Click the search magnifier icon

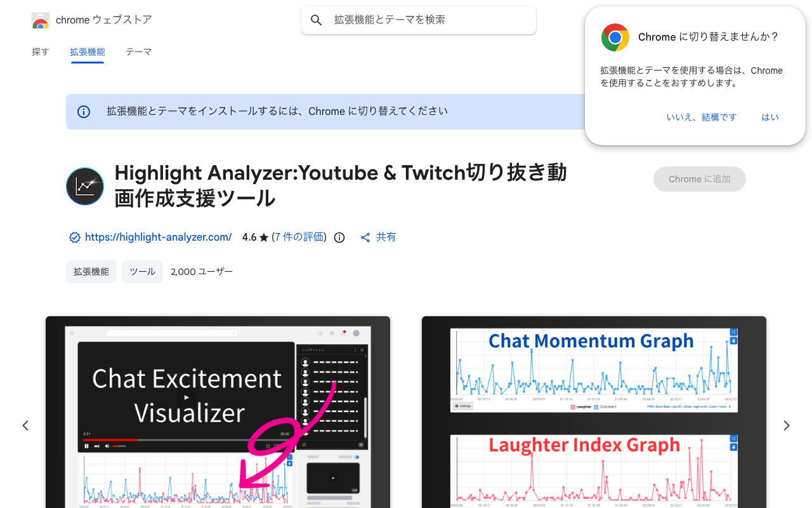tap(317, 20)
